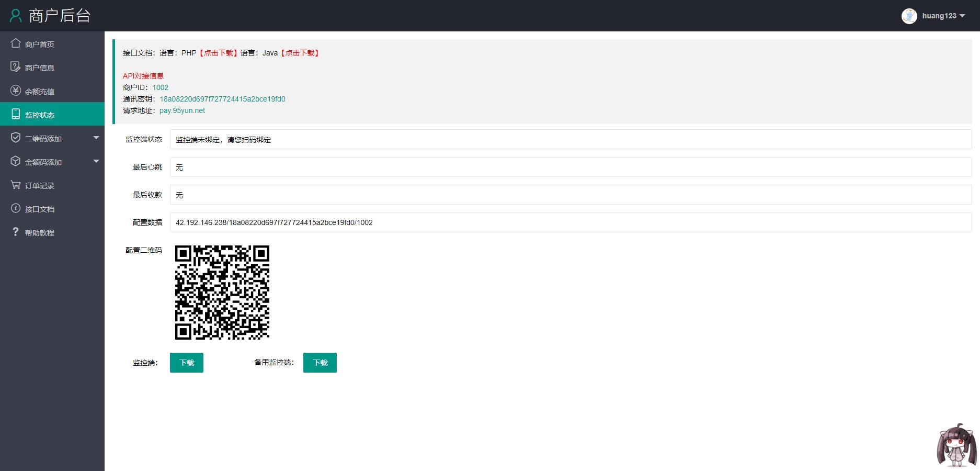
Task: Click the home icon beside 商户首页
Action: (16, 43)
